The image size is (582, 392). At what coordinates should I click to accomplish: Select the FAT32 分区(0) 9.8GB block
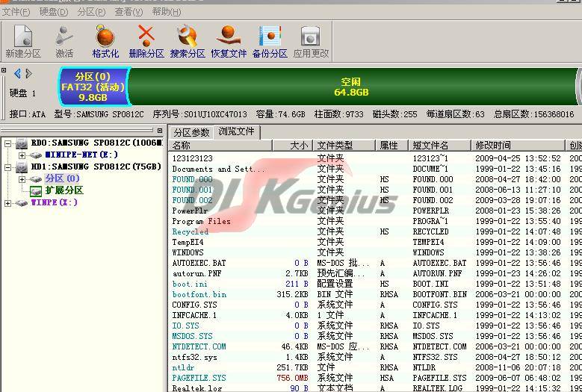point(93,87)
